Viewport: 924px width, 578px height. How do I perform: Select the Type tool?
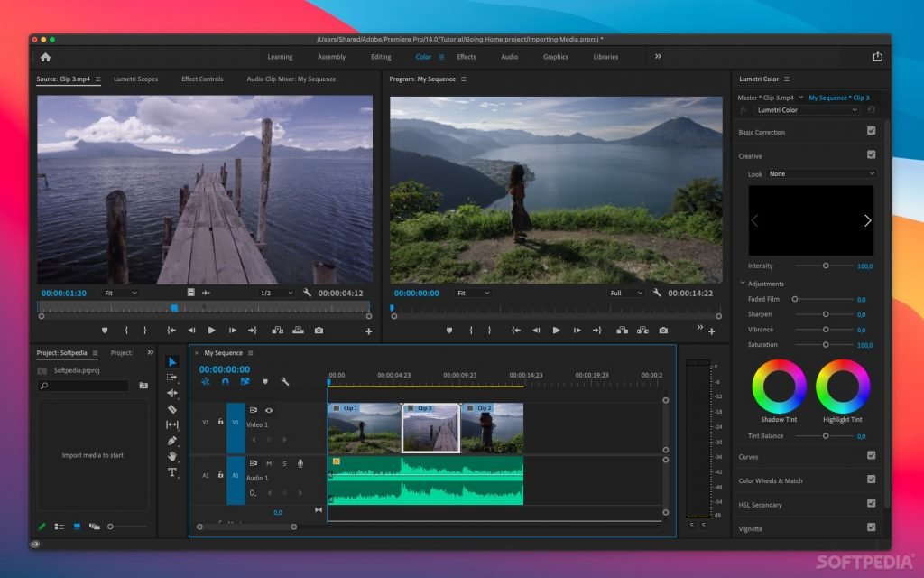[x=172, y=472]
